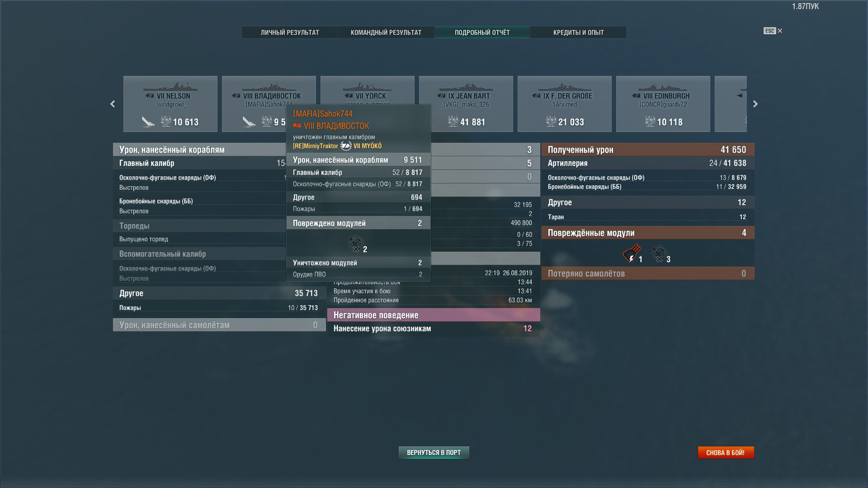Click the 1.87ПУК label at top
868x488 pixels.
point(805,6)
